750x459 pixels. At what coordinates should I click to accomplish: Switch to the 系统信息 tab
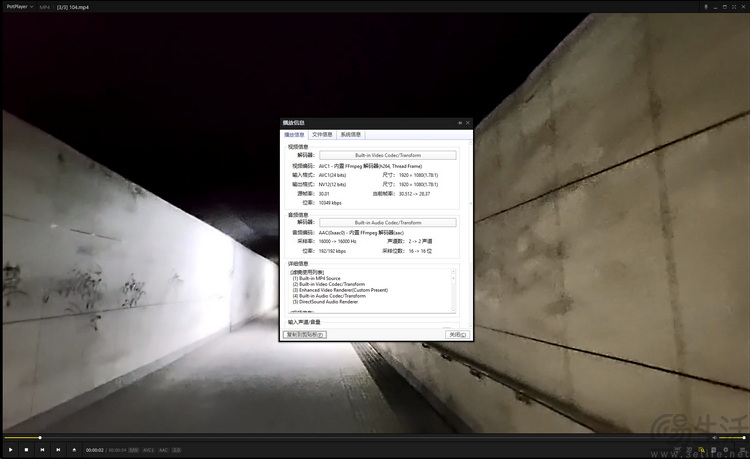351,134
